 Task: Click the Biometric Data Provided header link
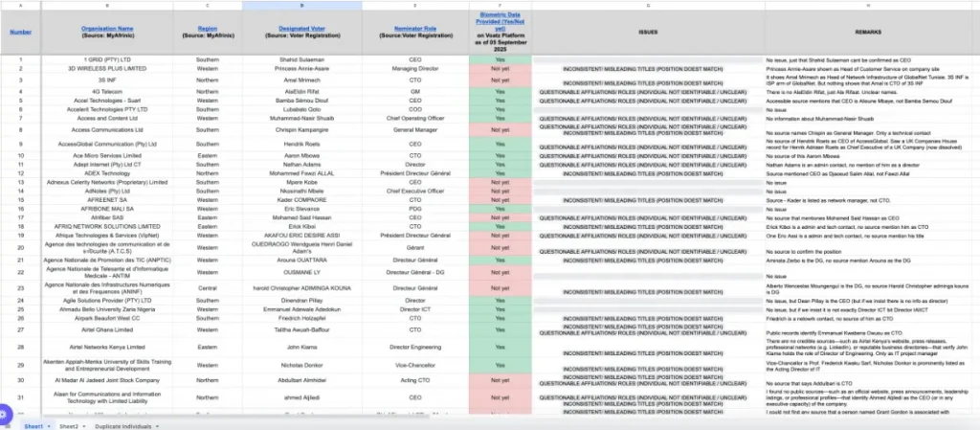pos(500,21)
